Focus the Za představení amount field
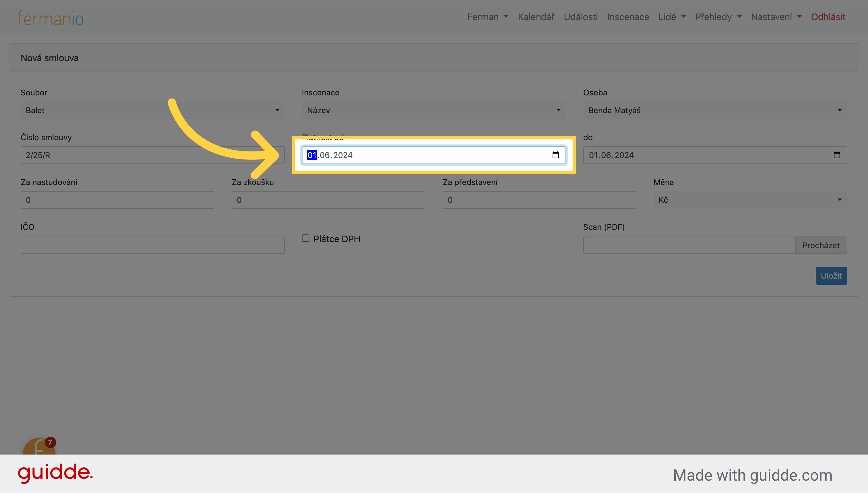Screen dimensions: 868x493 point(539,200)
